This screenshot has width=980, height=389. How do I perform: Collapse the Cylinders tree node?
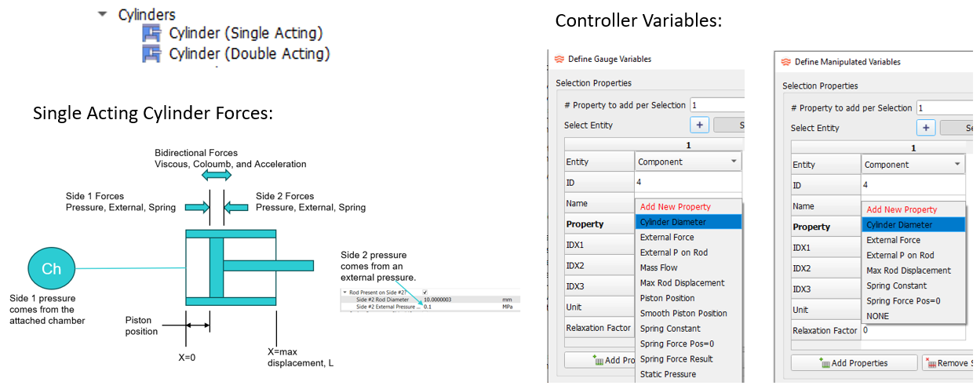(x=103, y=14)
